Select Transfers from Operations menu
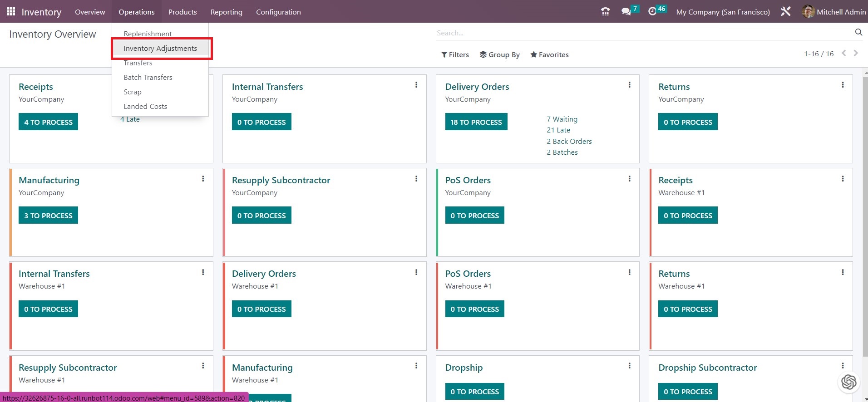Viewport: 868px width, 402px height. click(x=138, y=63)
